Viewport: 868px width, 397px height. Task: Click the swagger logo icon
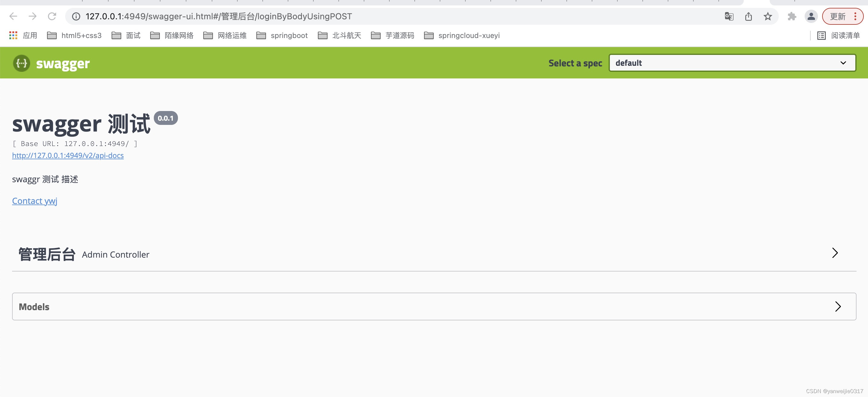point(22,63)
